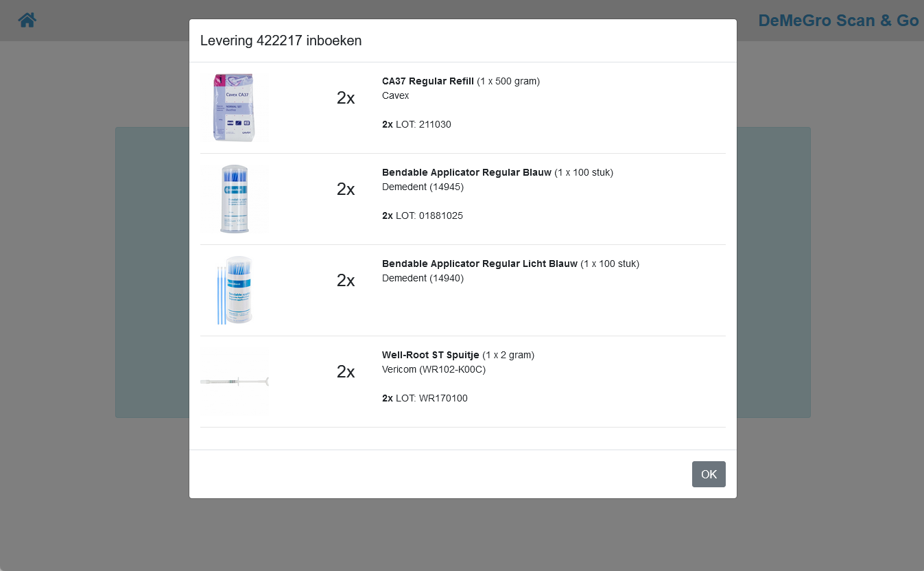Click Demedent (14940) supplier text
The height and width of the screenshot is (571, 924).
click(x=423, y=278)
